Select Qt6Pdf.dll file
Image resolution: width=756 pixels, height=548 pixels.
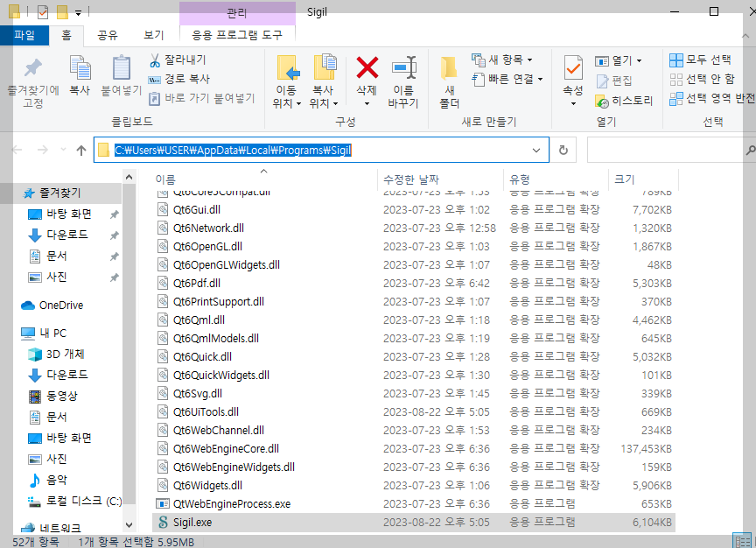[x=414, y=283]
